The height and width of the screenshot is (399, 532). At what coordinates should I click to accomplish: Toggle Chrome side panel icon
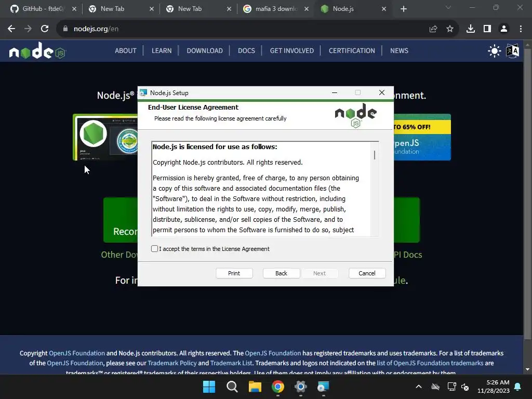487,29
